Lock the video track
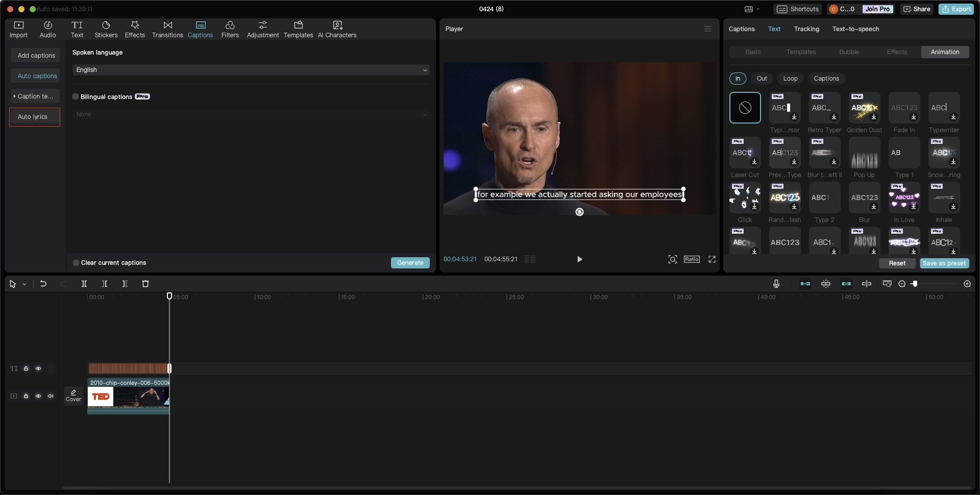 pos(26,396)
